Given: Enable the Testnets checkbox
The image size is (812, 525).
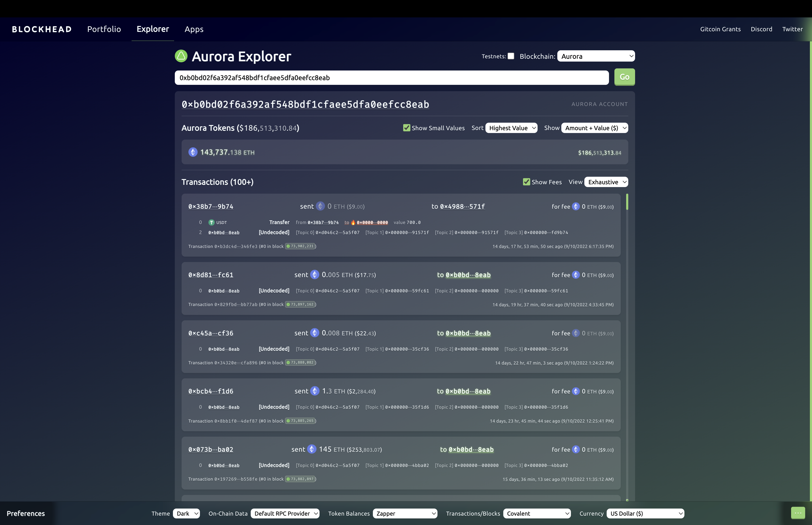Looking at the screenshot, I should [x=511, y=56].
